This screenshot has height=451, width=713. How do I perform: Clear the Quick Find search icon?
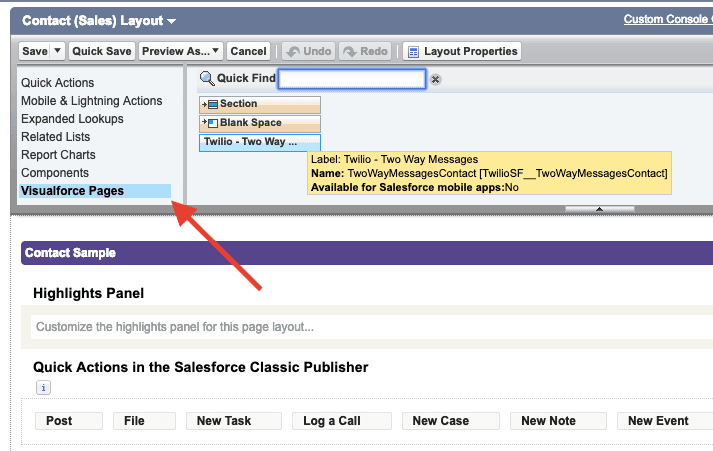pos(435,79)
